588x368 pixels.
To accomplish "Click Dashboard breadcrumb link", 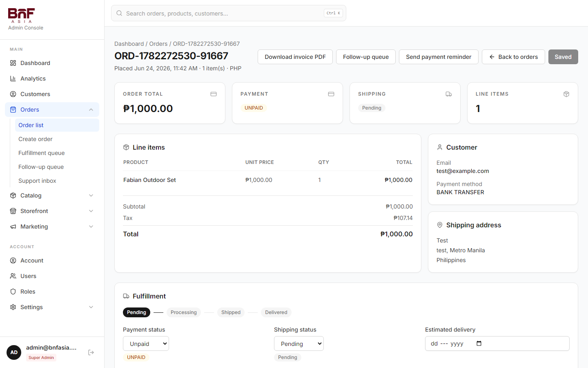I will pyautogui.click(x=129, y=44).
